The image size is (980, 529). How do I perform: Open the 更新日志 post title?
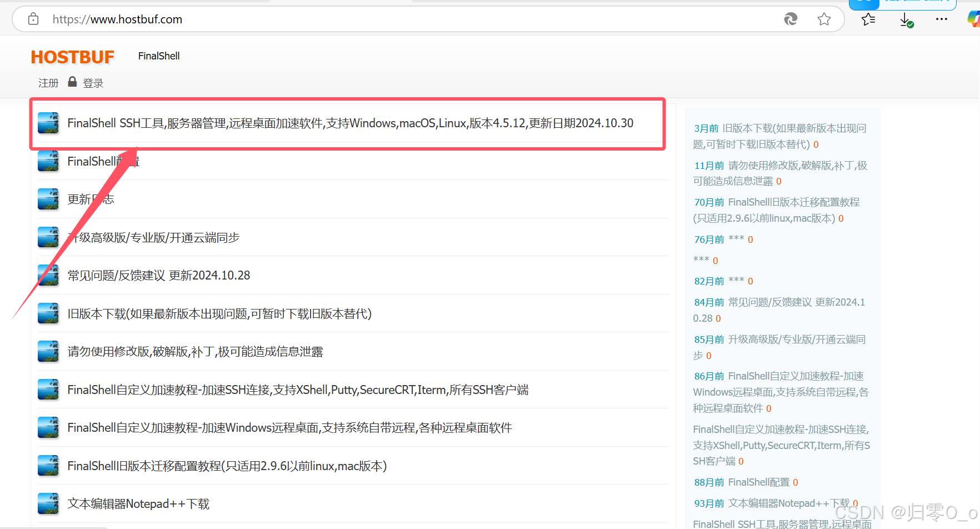coord(91,199)
